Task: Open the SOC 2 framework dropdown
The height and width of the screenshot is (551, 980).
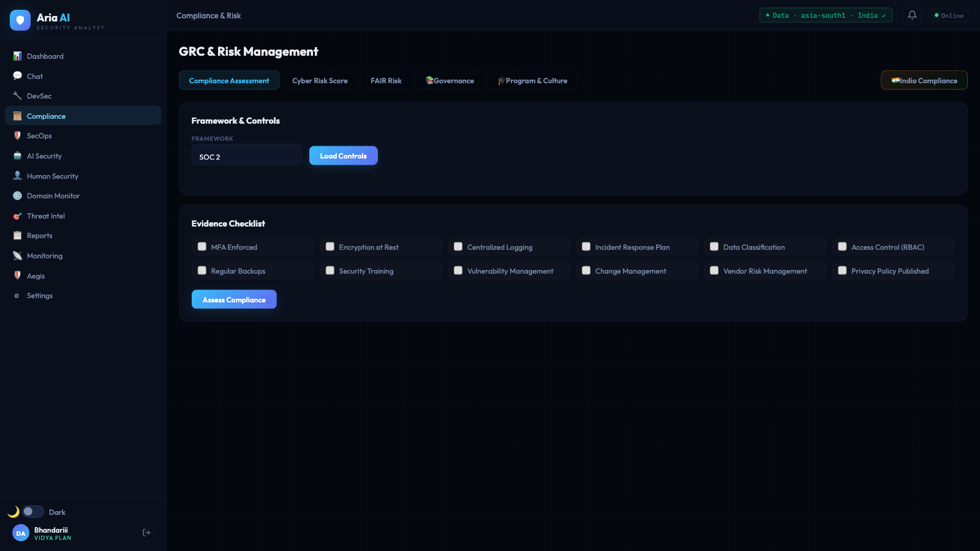Action: 246,156
